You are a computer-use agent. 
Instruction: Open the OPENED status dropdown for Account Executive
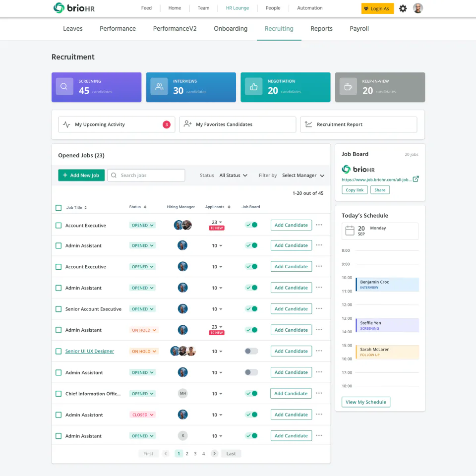tap(143, 225)
